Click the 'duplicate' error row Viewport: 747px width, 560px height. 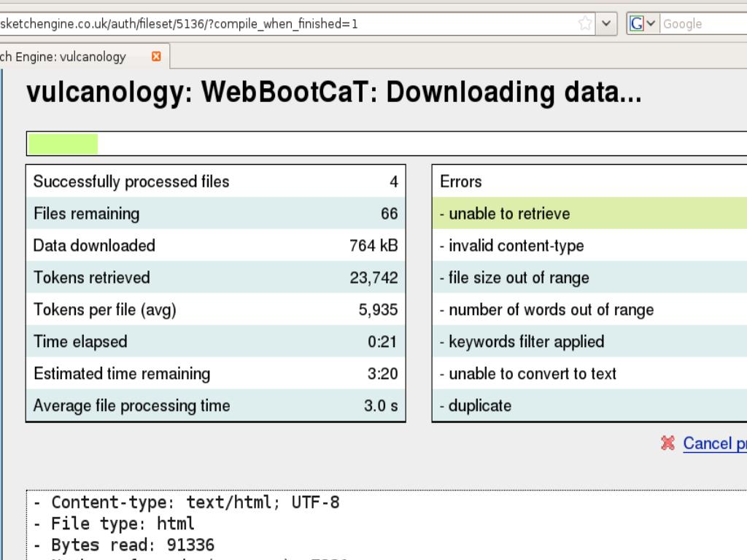click(x=589, y=405)
